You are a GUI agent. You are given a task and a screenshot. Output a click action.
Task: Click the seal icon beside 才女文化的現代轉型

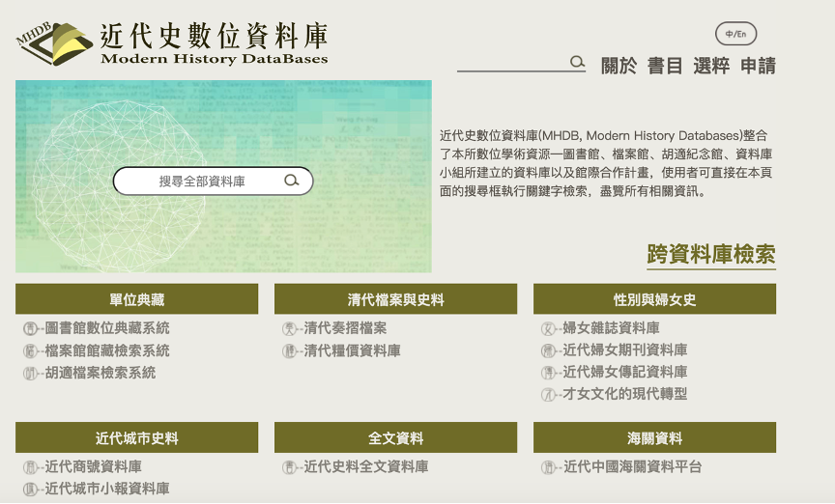(x=548, y=394)
